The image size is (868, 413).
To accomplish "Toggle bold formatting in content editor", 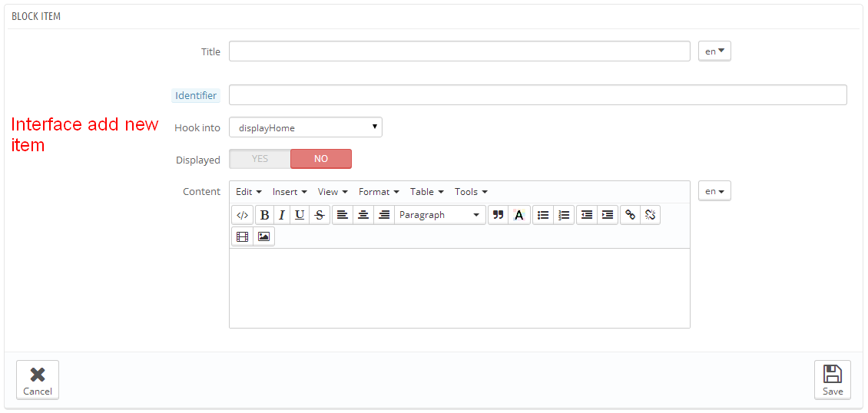I will 264,215.
